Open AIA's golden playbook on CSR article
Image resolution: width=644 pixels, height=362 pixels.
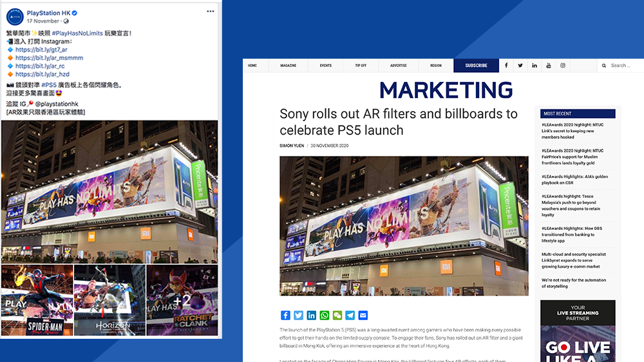574,180
